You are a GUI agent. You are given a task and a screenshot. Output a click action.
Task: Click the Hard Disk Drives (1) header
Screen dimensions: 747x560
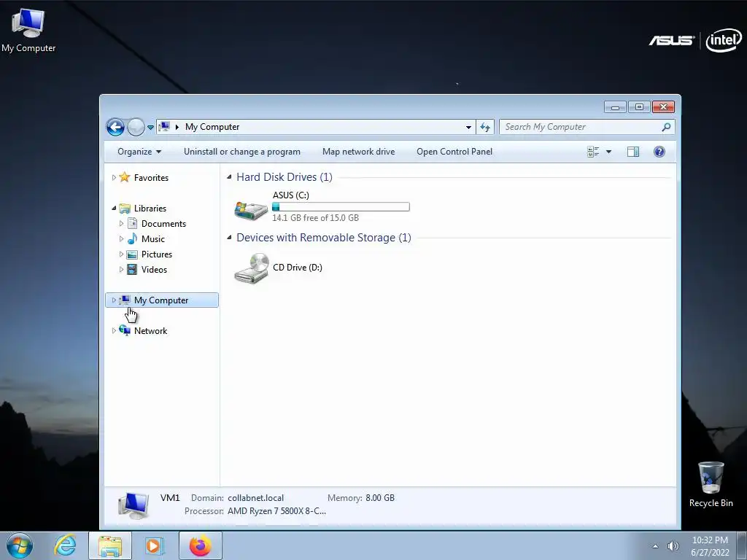(285, 176)
